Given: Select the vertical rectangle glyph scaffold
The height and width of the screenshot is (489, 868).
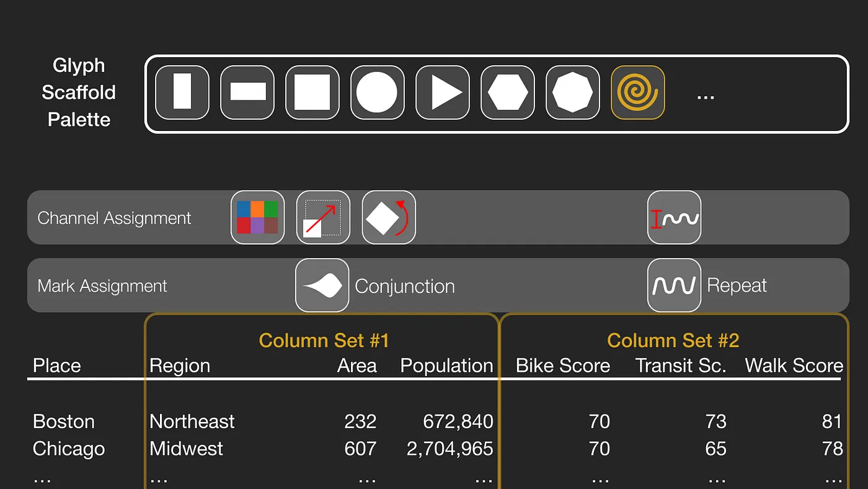Looking at the screenshot, I should point(182,92).
